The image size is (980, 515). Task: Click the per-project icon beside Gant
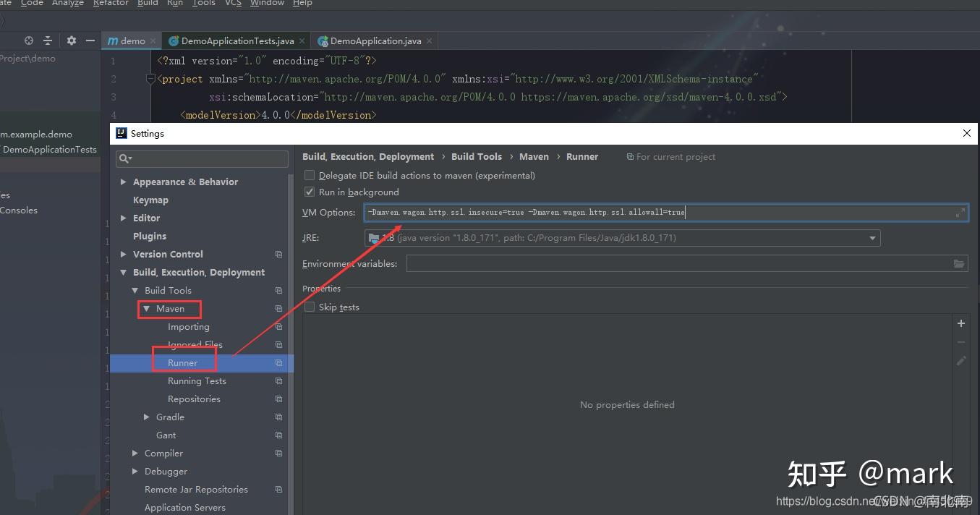click(x=278, y=435)
